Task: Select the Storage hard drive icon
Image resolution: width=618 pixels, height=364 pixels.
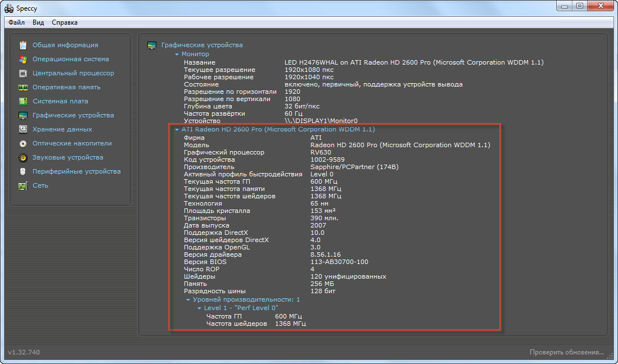Action: pyautogui.click(x=23, y=129)
